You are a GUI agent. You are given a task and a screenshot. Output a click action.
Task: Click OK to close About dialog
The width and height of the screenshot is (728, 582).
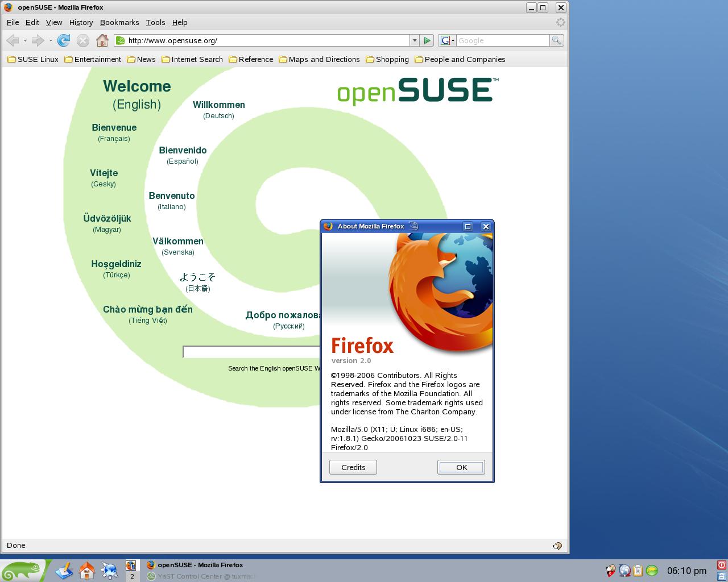461,467
